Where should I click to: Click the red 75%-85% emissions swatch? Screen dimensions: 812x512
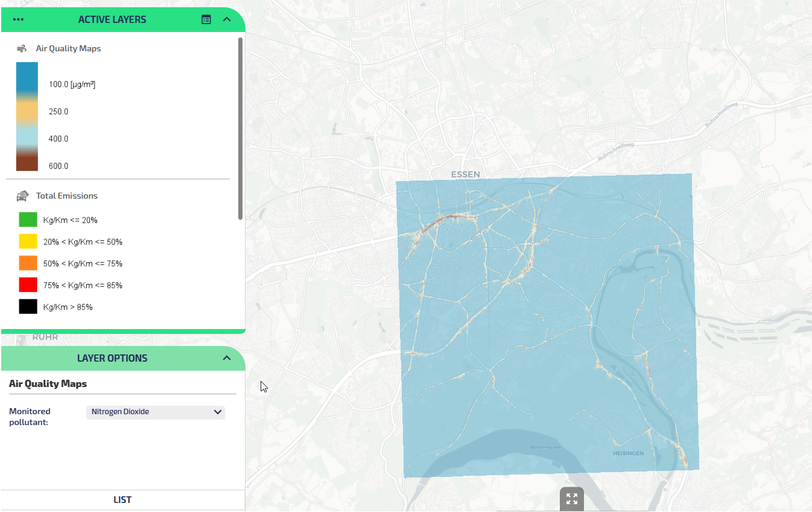[x=28, y=285]
